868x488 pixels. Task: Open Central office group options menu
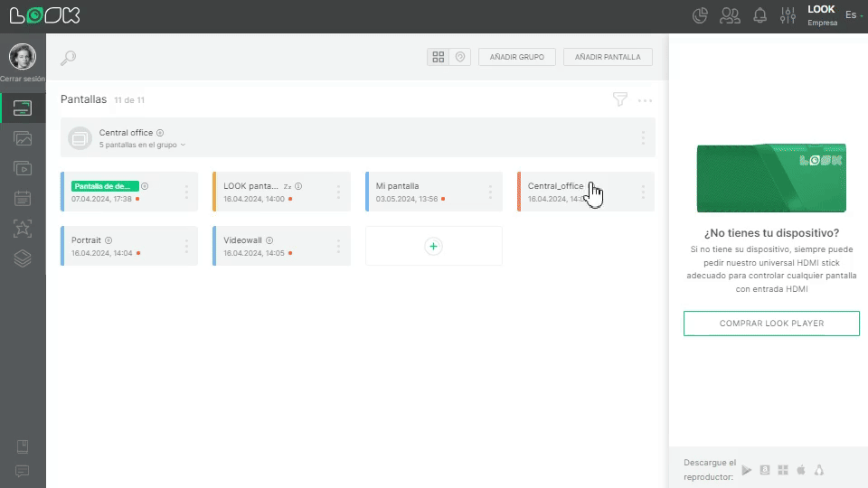point(643,137)
